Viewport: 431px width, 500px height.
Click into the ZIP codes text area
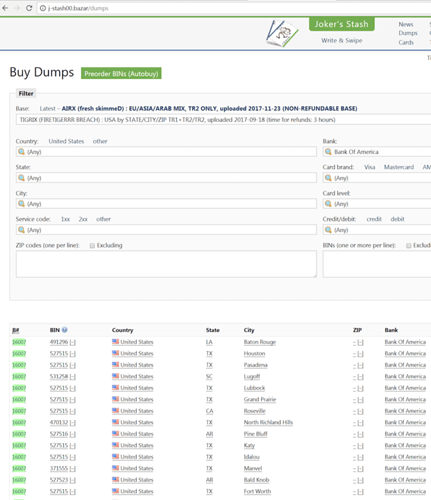coord(166,264)
